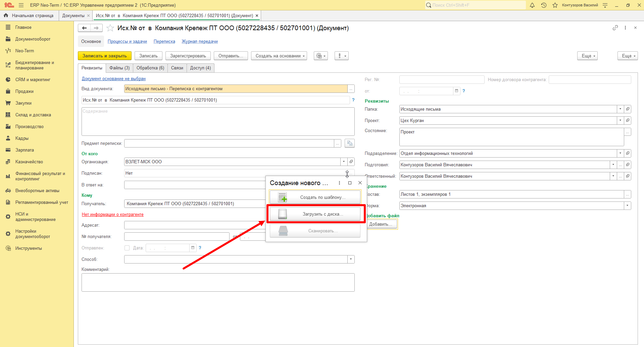Click Нет информации о контрагенте link
644x347 pixels.
[113, 215]
